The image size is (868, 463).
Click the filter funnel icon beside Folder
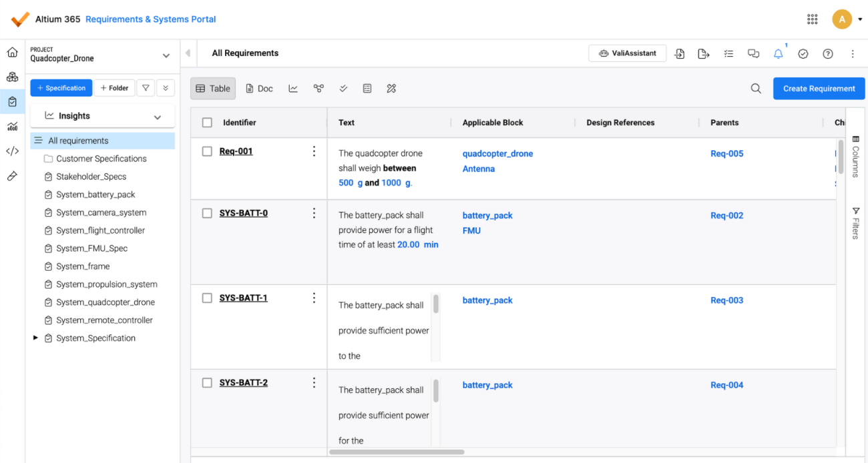tap(146, 88)
